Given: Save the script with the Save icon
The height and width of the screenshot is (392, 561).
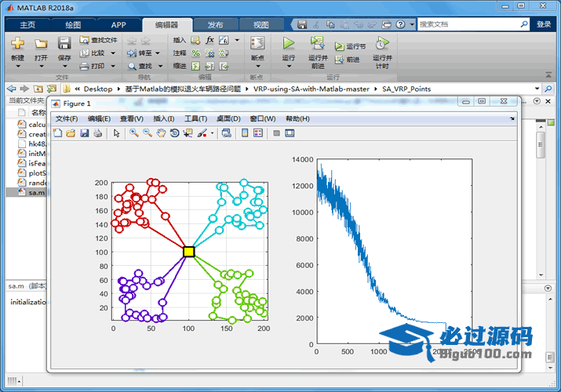Looking at the screenshot, I should click(x=64, y=43).
